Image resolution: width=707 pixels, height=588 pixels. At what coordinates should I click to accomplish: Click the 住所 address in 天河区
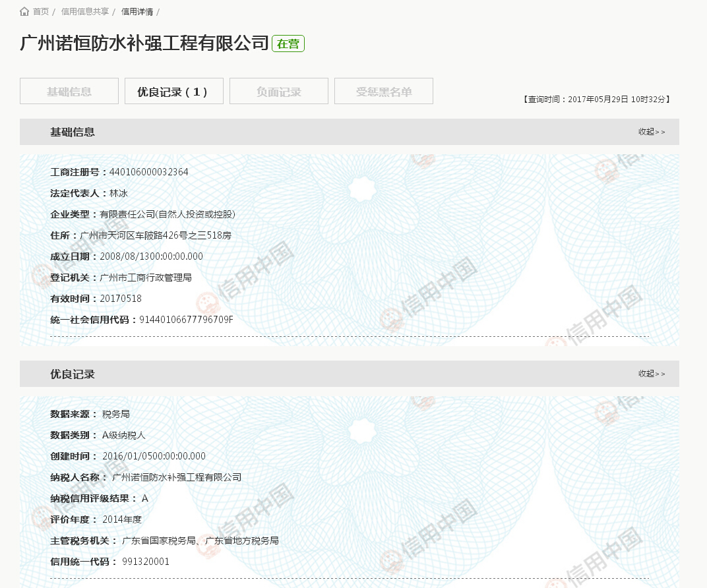point(156,235)
